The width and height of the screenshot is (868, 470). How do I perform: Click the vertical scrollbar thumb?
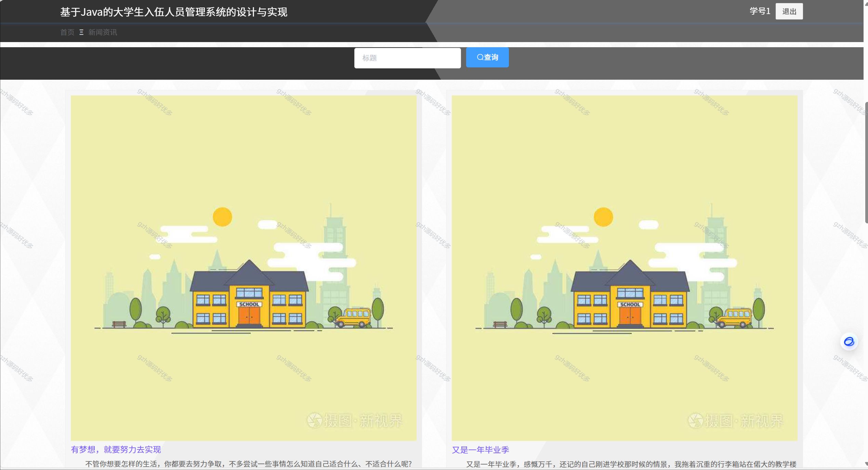[x=866, y=162]
